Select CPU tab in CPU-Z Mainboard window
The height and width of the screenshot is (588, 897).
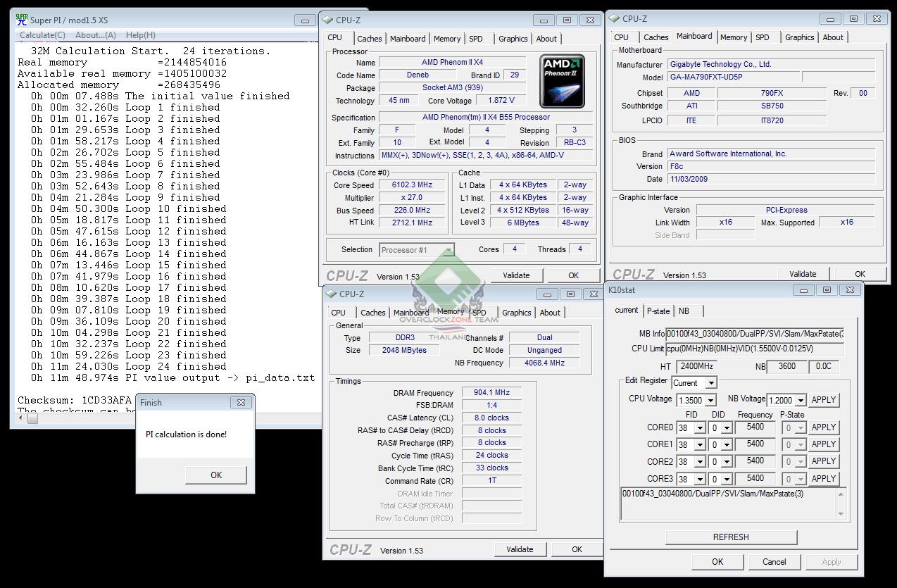(x=621, y=37)
